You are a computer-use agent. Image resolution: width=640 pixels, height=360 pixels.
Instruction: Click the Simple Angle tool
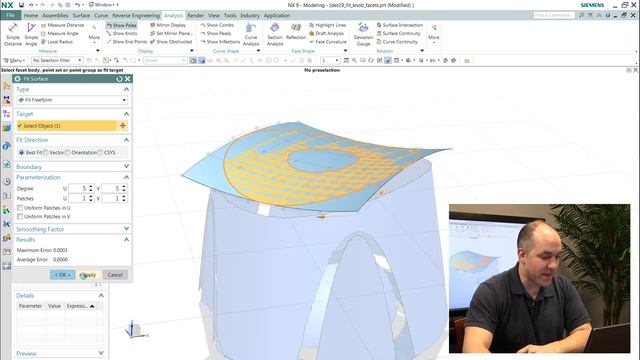pos(31,34)
